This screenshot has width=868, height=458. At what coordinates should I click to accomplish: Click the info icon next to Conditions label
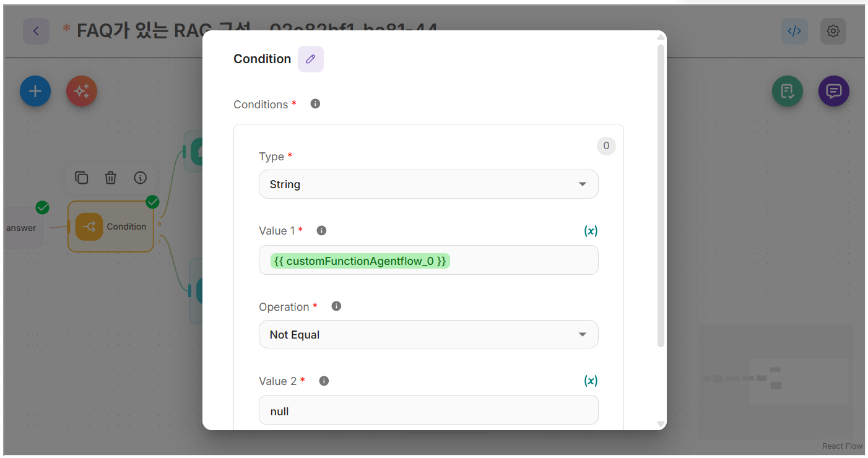[x=315, y=104]
